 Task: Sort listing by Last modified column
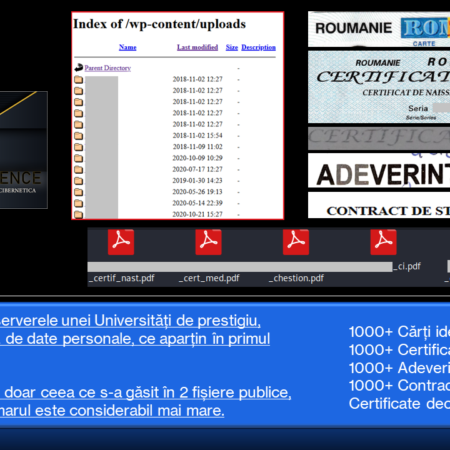[x=197, y=47]
